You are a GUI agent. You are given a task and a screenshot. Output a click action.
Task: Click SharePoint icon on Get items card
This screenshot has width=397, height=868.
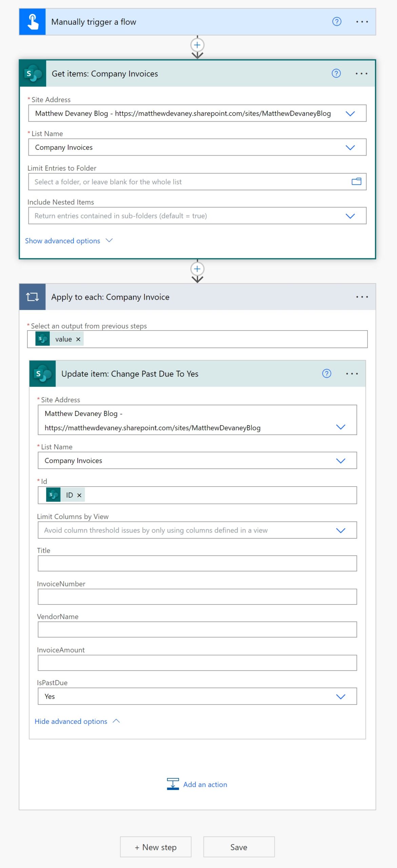click(33, 74)
